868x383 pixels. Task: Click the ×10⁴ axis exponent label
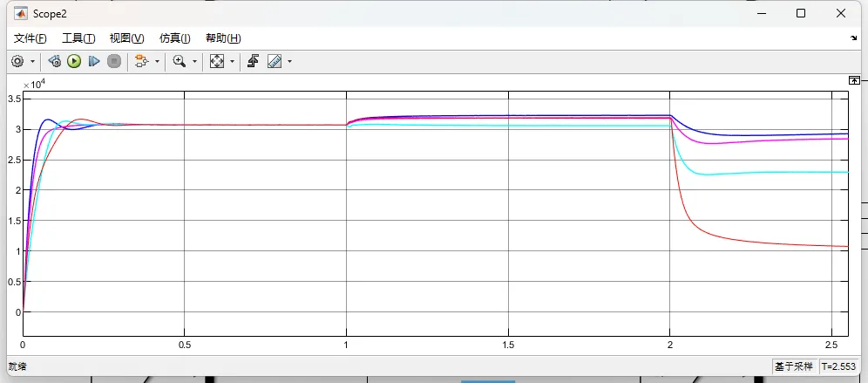(34, 85)
